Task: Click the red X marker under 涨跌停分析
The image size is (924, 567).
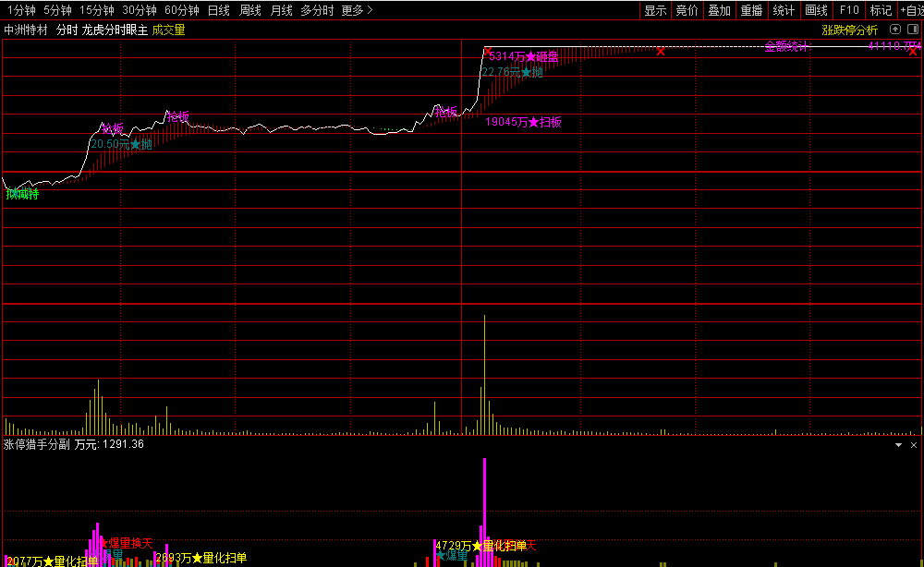Action: point(913,52)
